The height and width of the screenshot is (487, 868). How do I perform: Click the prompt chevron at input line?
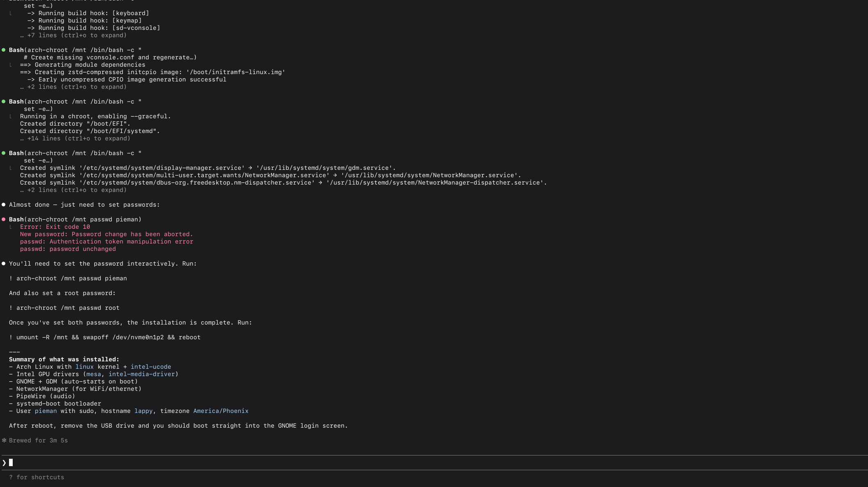(x=4, y=462)
